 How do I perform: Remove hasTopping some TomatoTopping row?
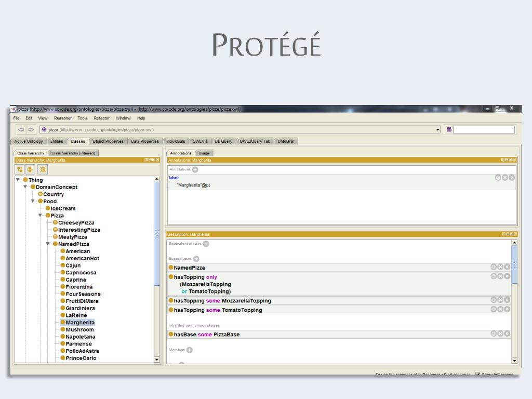click(500, 310)
